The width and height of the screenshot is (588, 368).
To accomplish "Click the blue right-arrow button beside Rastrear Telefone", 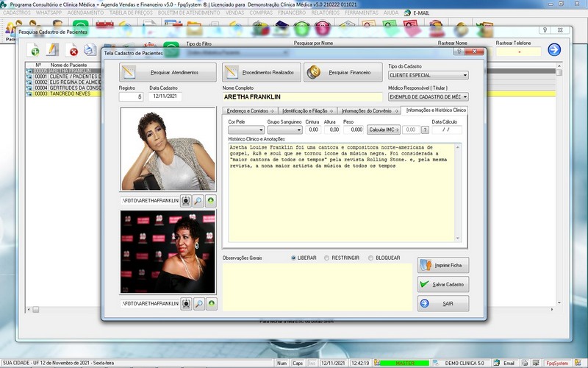I will pos(554,49).
